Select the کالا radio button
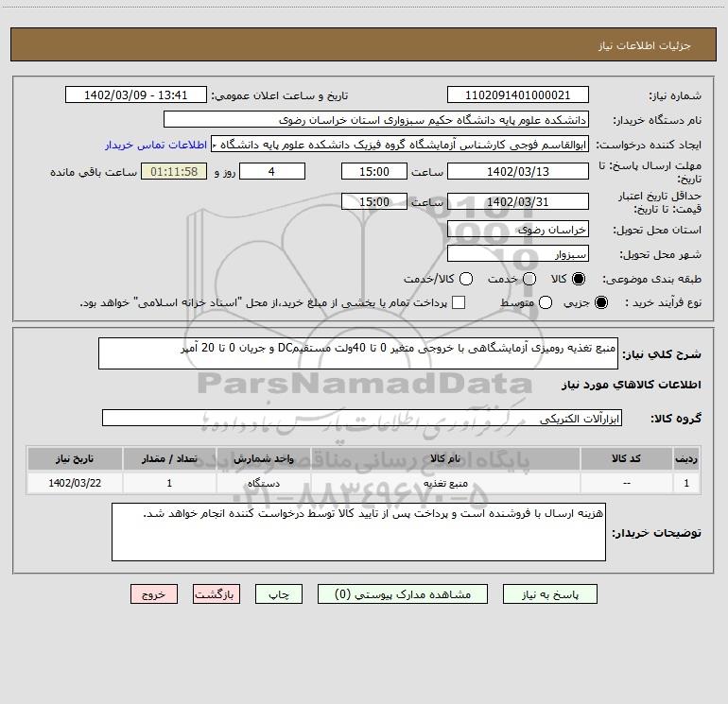This screenshot has width=728, height=704. [579, 279]
